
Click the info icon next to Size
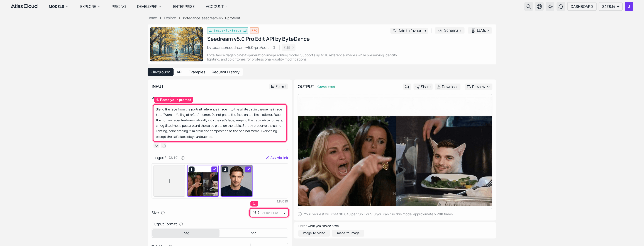point(163,213)
